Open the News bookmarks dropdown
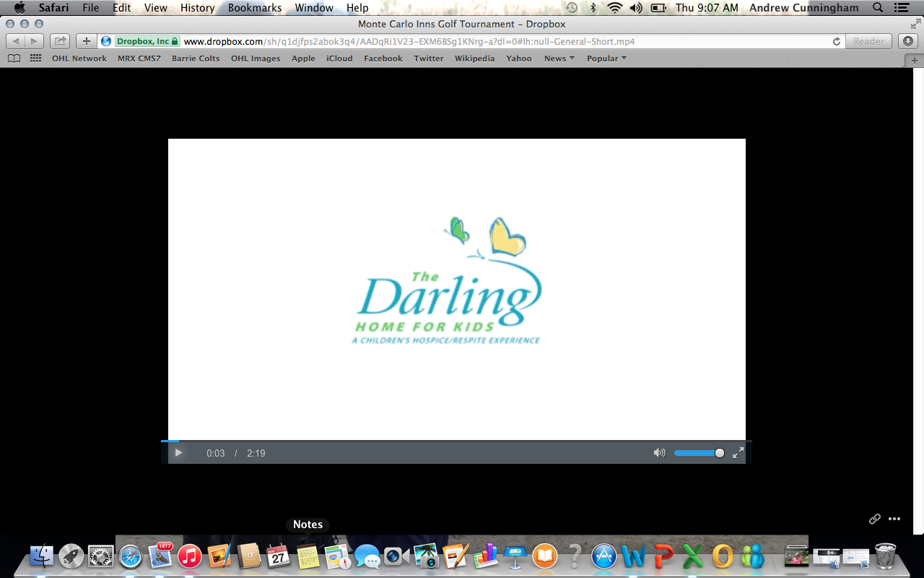This screenshot has width=924, height=578. (559, 58)
